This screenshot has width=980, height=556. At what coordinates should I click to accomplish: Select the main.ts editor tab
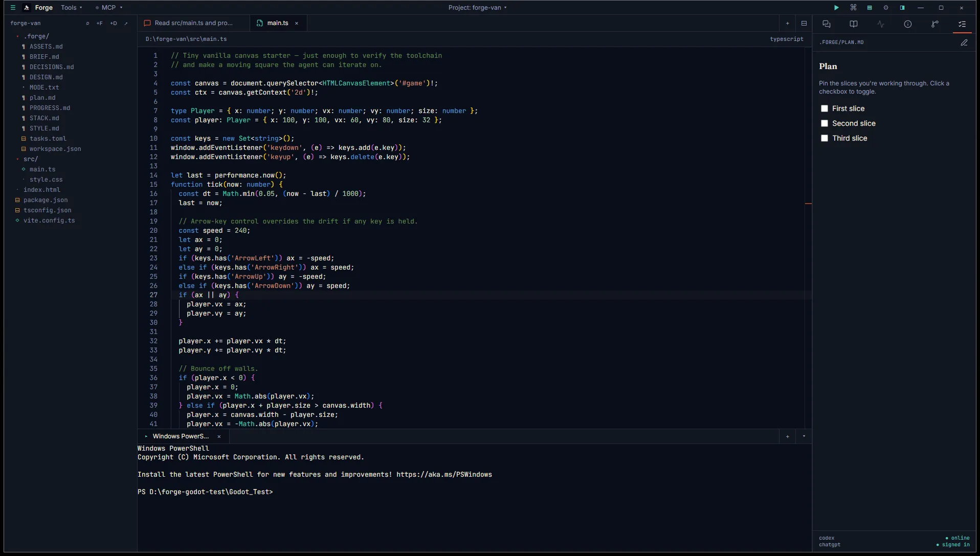coord(278,23)
